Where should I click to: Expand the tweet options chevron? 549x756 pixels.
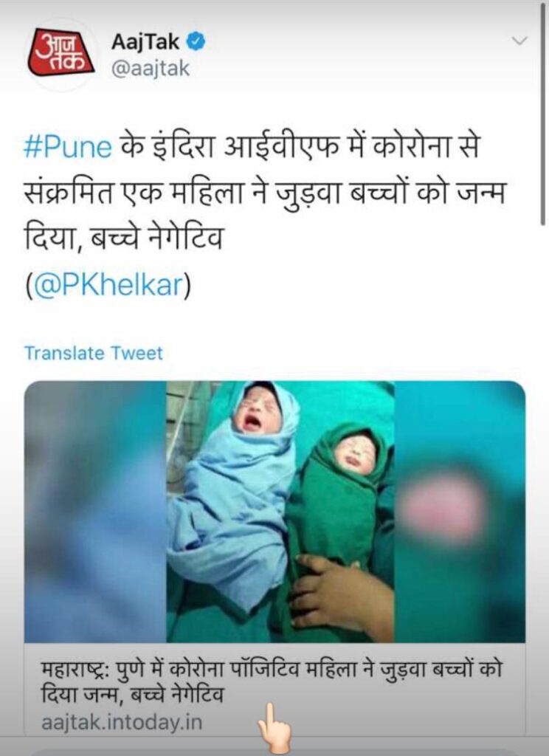519,41
